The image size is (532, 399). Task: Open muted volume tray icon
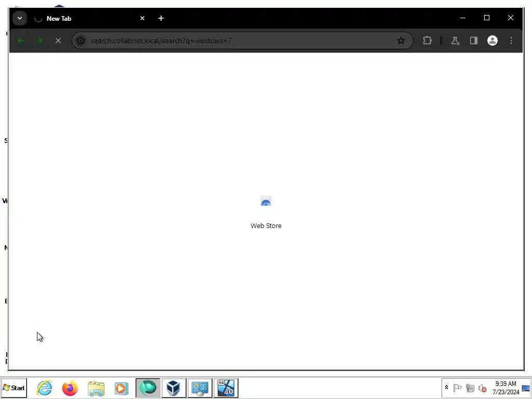tap(482, 388)
